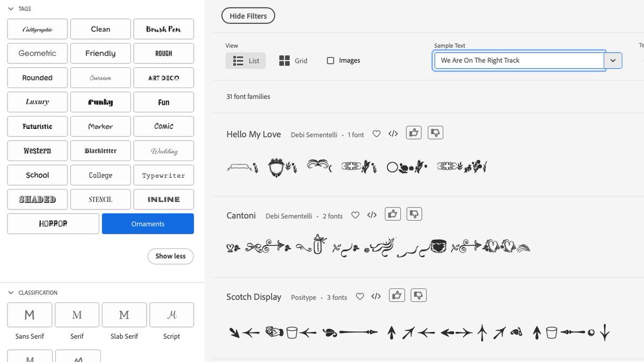644x362 pixels.
Task: Select the Clean tag
Action: 100,30
